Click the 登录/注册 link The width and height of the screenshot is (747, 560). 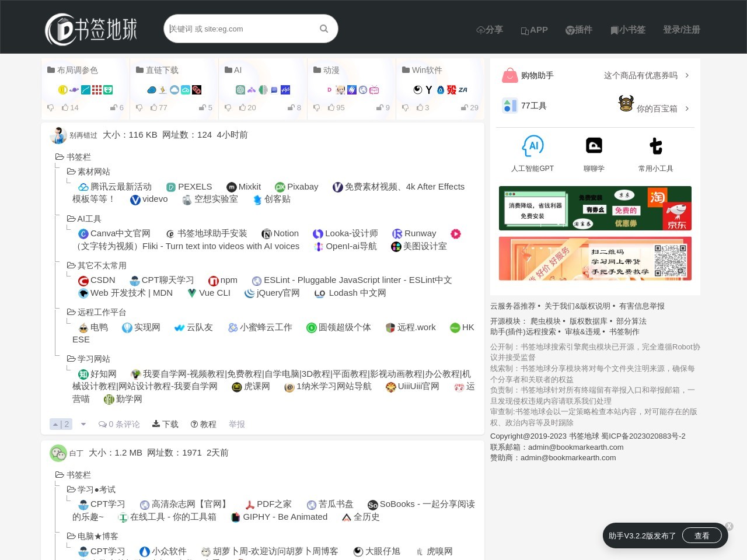[681, 30]
